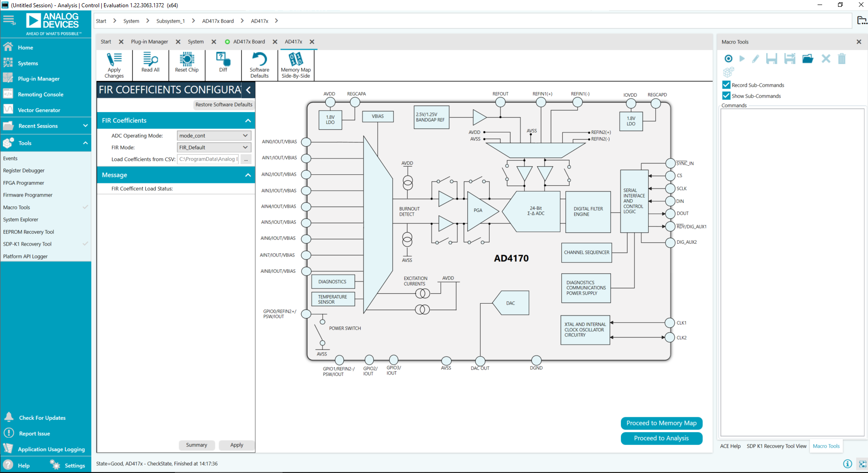The image size is (868, 473).
Task: Open the hamburger menu in sidebar
Action: (9, 20)
